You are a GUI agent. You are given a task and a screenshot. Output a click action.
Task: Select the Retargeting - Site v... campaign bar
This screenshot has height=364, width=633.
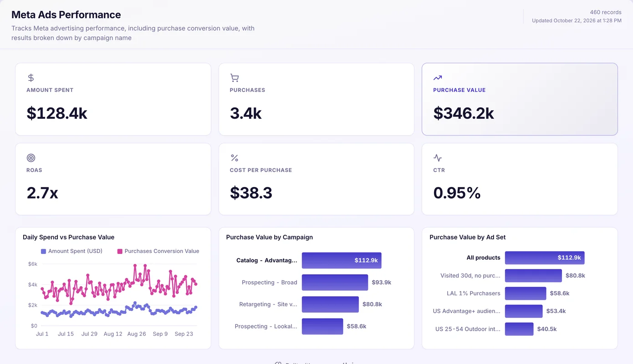(330, 304)
